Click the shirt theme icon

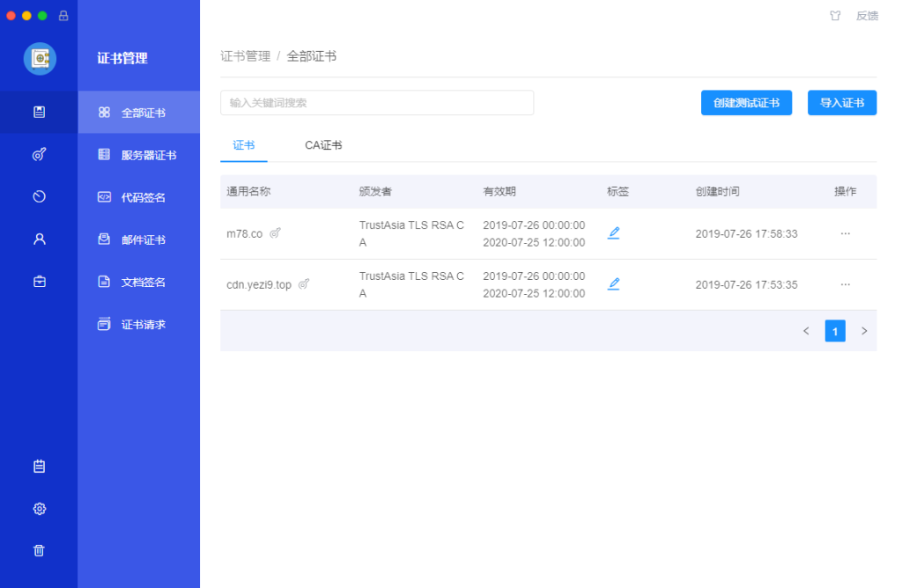835,16
